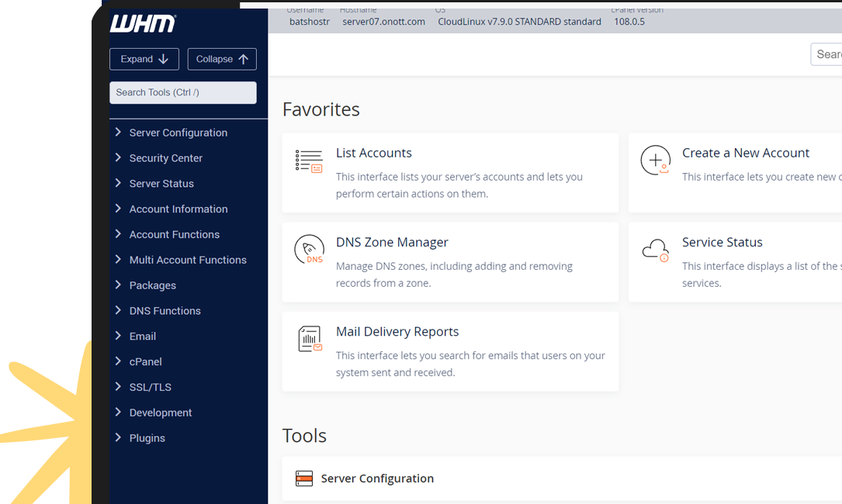This screenshot has width=842, height=504.
Task: Click the WHM logo
Action: [x=143, y=24]
